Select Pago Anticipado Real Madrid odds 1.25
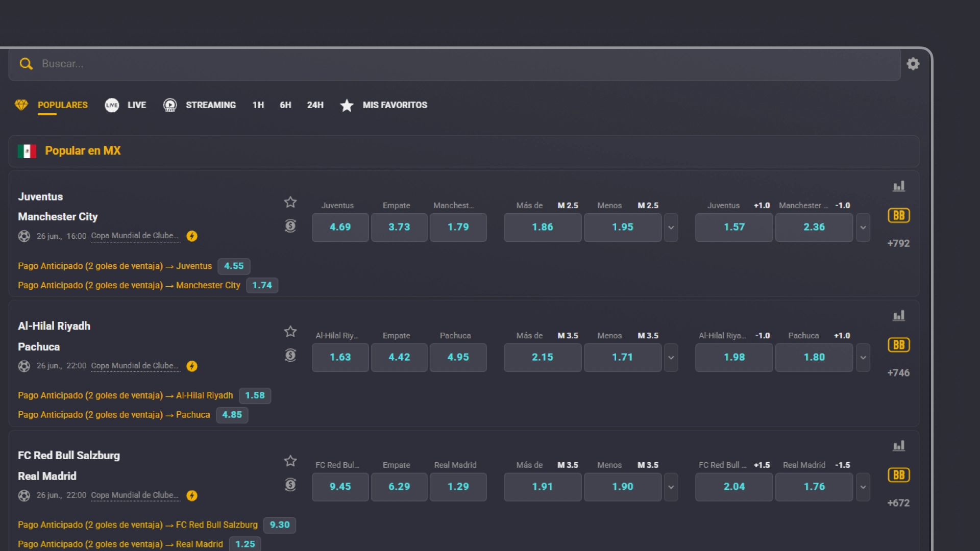The image size is (980, 551). point(245,544)
